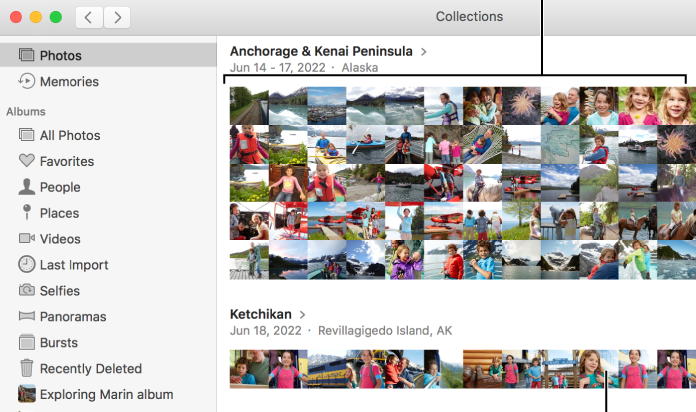Open the Favorites album label
696x412 pixels.
click(67, 161)
